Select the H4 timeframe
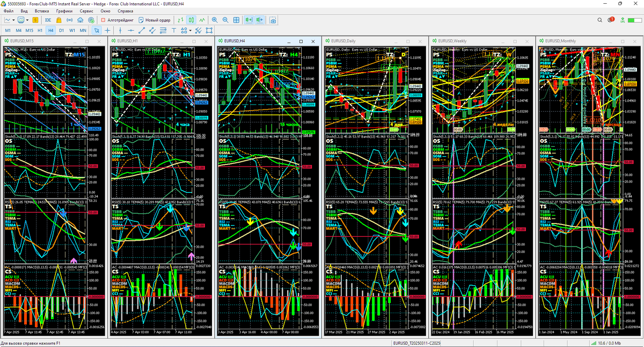Image resolution: width=644 pixels, height=347 pixels. (x=51, y=30)
